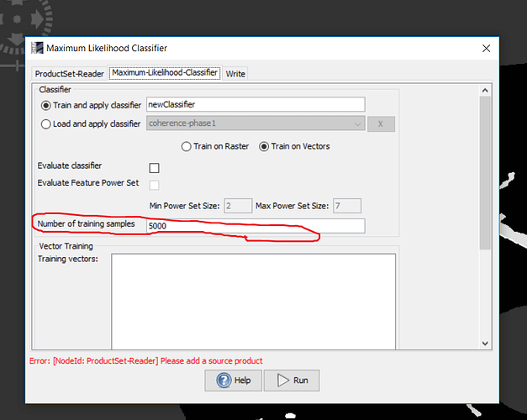Click the Min Power Set Size field
Viewport: 527px width, 420px height.
coord(238,206)
